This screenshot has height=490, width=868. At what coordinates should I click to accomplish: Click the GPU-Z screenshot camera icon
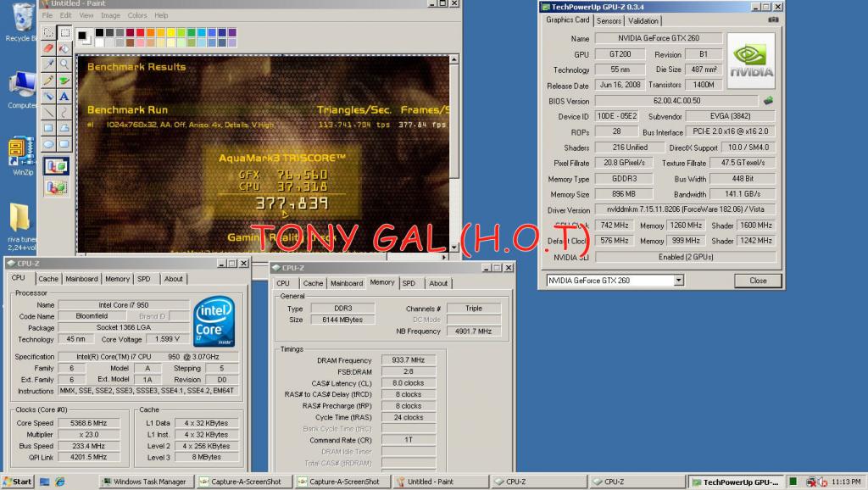coord(773,20)
